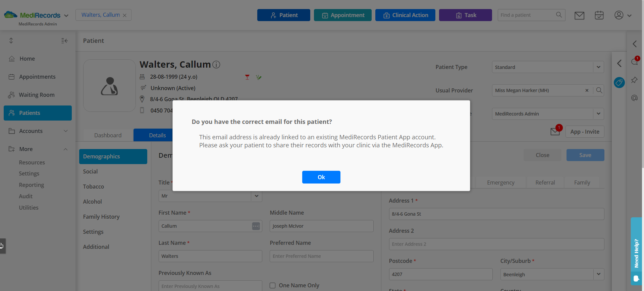
Task: Open the chat notifications icon in right rail
Action: 634,62
